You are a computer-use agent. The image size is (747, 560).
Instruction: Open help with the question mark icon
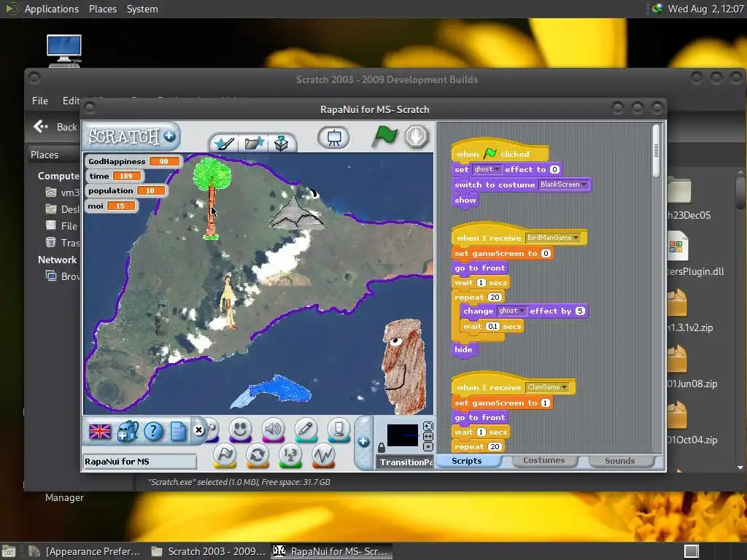click(x=153, y=432)
